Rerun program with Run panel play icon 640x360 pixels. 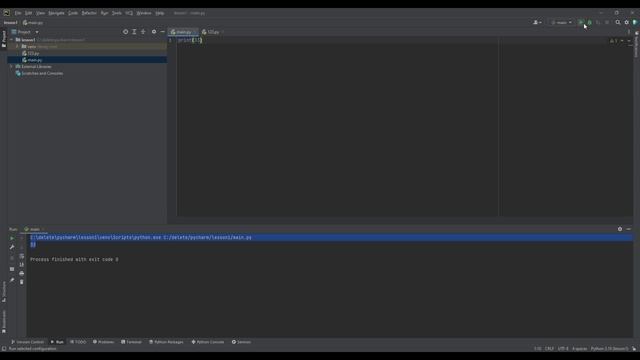tap(12, 238)
